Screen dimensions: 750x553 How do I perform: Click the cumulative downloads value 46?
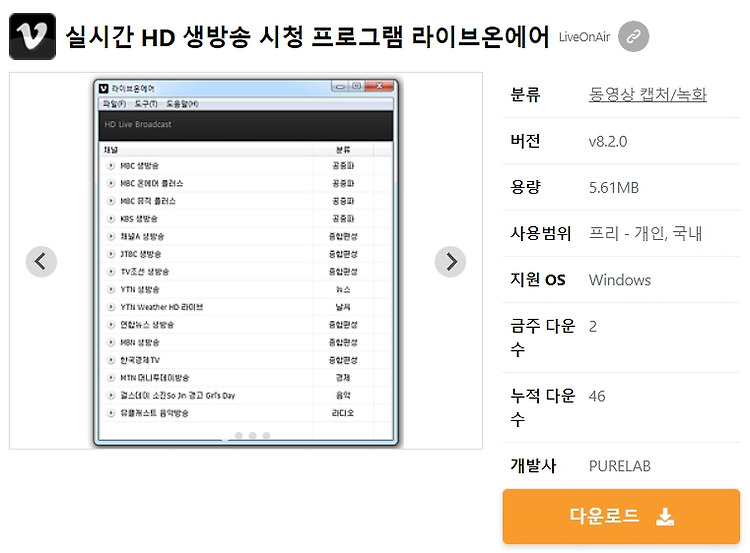pyautogui.click(x=597, y=396)
